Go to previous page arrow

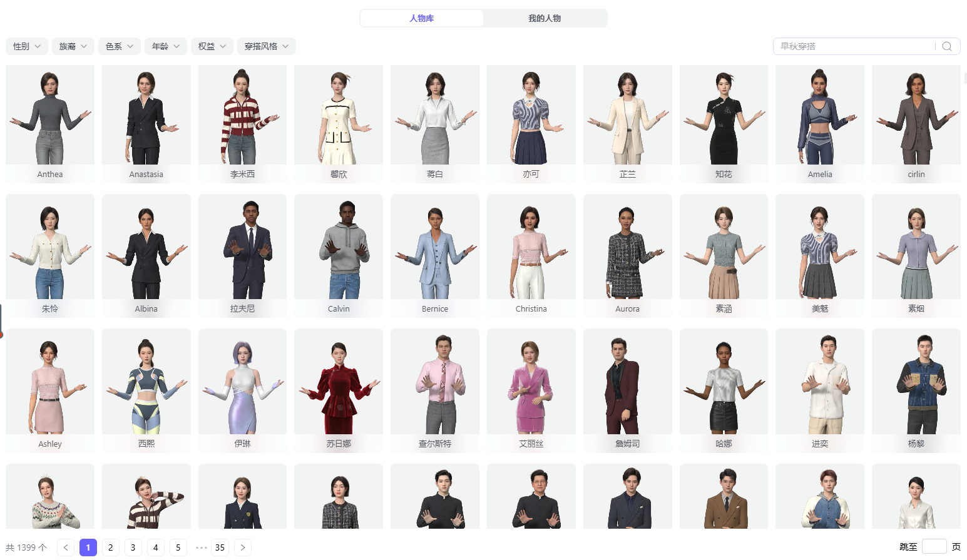click(66, 547)
